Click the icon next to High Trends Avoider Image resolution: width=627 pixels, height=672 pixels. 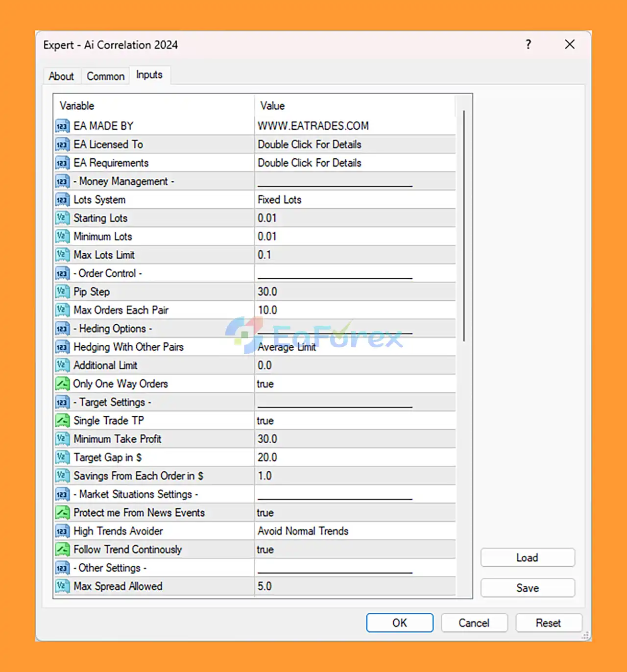(x=62, y=531)
